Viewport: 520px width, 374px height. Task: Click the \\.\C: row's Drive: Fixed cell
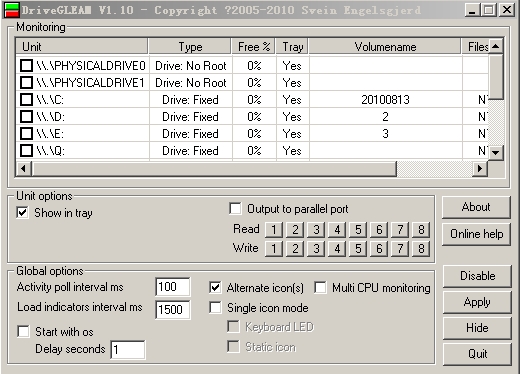tap(190, 99)
